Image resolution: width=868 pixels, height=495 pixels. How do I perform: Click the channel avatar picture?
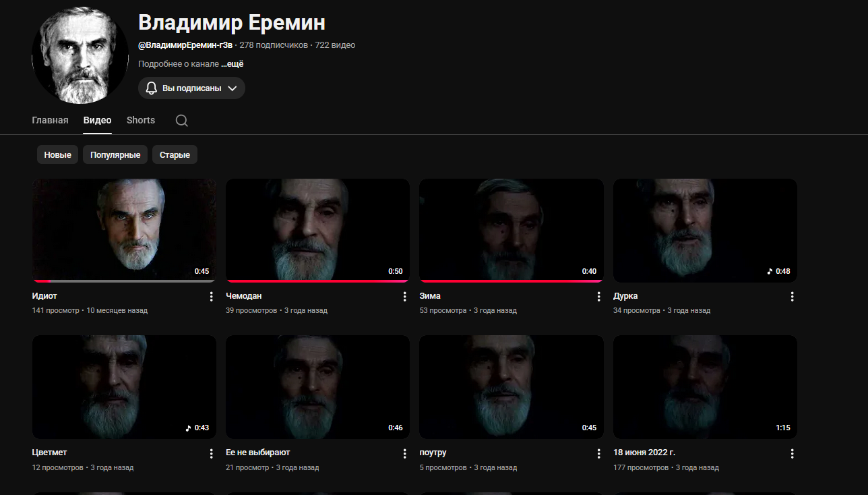[80, 55]
